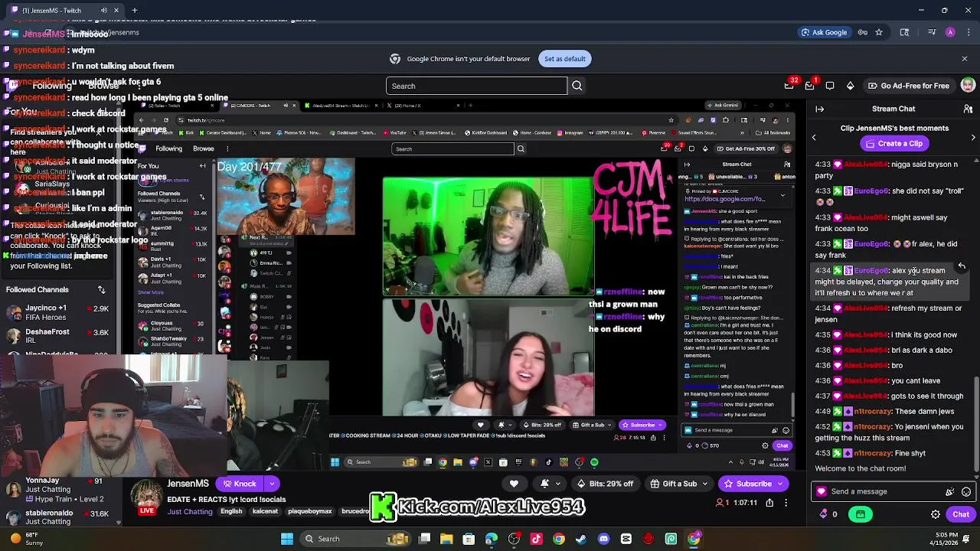Send message with the Chat button
Screen dimensions: 980x551
[961, 514]
